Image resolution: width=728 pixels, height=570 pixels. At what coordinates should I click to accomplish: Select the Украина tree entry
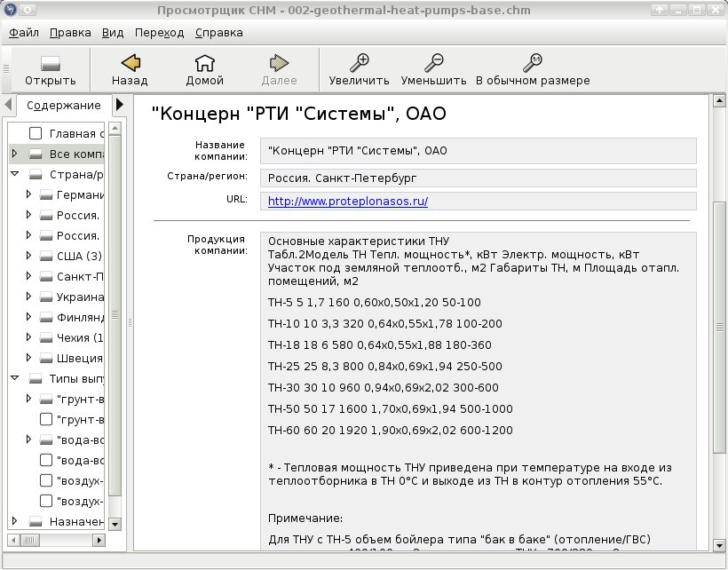80,297
